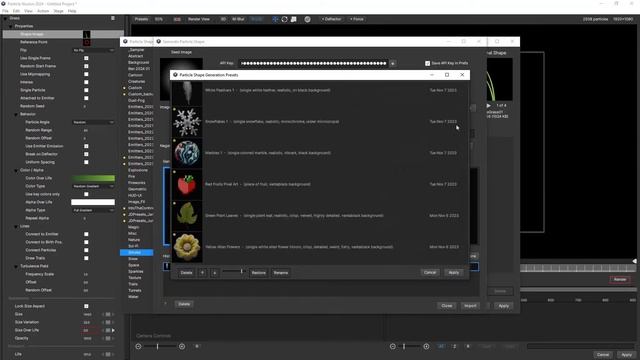The image size is (640, 360).
Task: Click the Render View toolbar button
Action: [x=199, y=19]
